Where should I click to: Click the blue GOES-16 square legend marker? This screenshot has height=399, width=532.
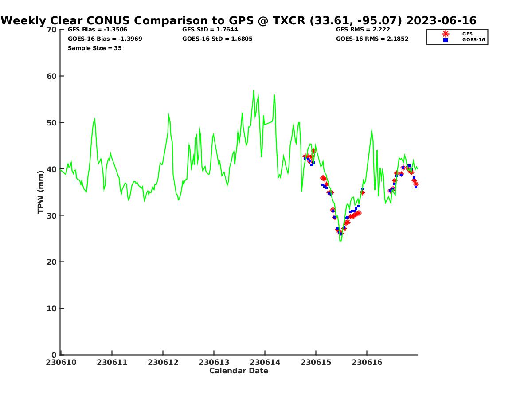tap(446, 40)
